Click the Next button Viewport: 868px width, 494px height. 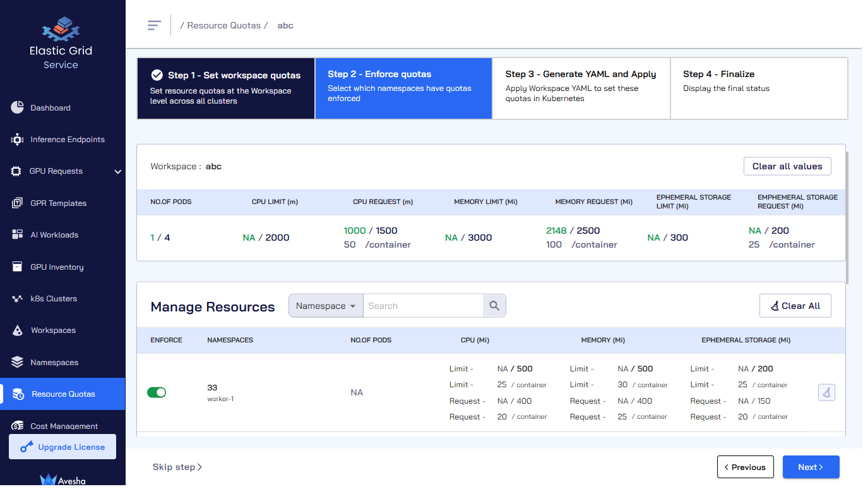coord(811,467)
